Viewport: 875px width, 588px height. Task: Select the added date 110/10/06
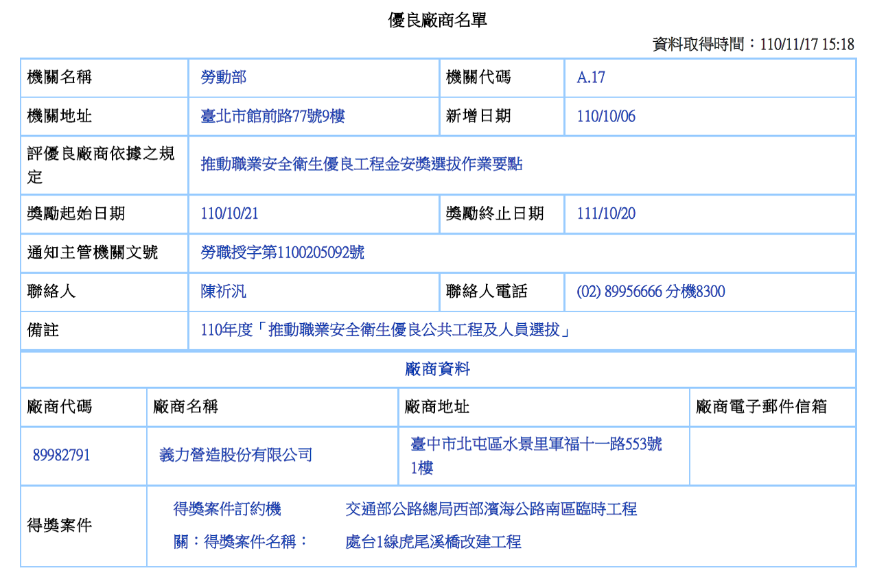606,117
